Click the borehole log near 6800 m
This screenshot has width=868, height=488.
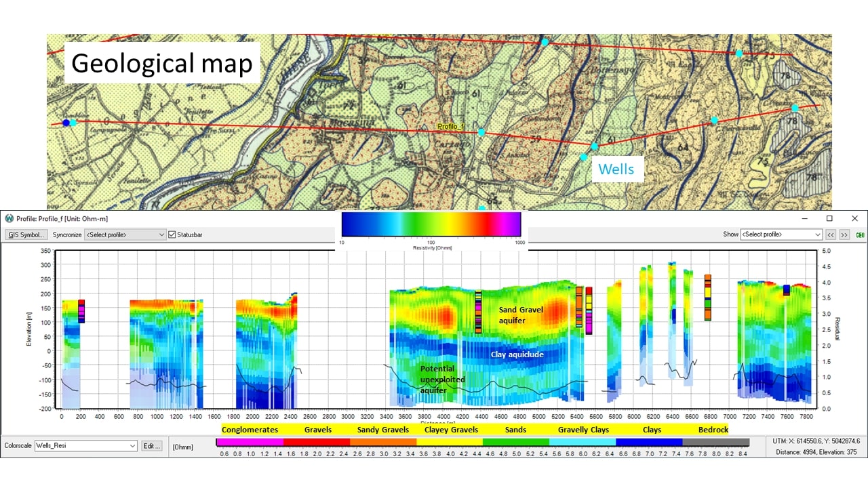(x=708, y=297)
